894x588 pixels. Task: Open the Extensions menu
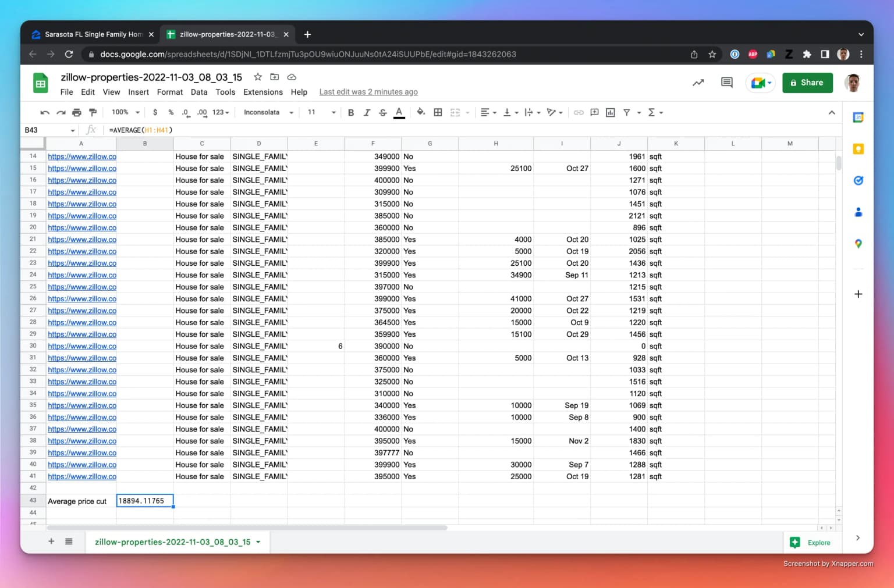(263, 92)
